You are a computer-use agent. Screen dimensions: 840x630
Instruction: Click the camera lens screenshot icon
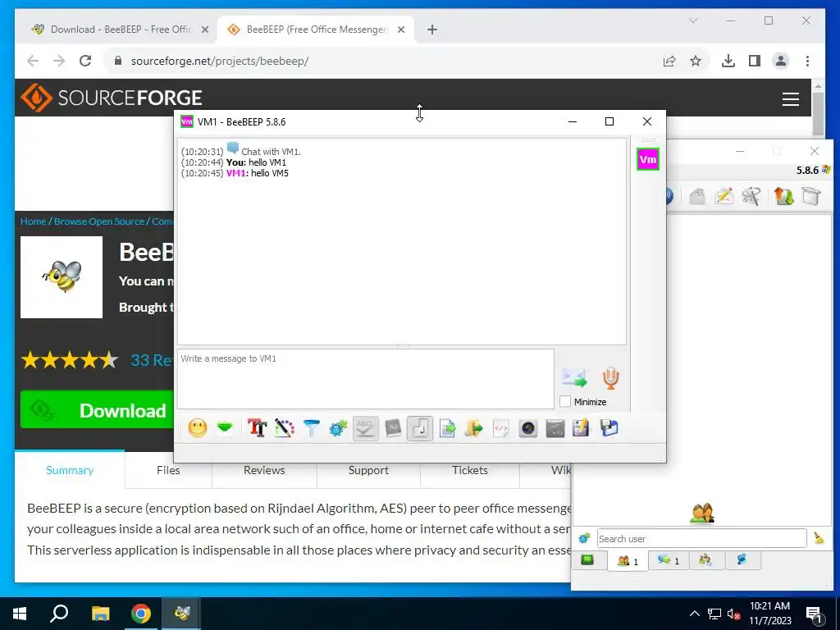528,428
